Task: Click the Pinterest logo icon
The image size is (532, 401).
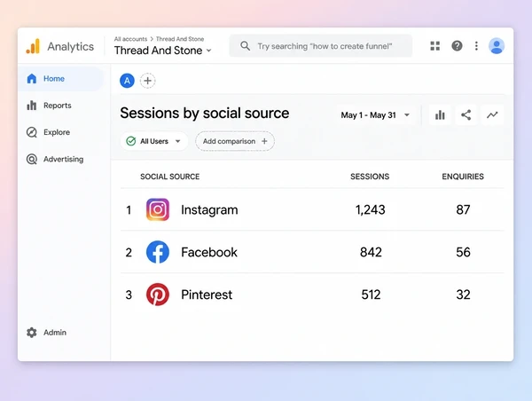Action: 158,295
